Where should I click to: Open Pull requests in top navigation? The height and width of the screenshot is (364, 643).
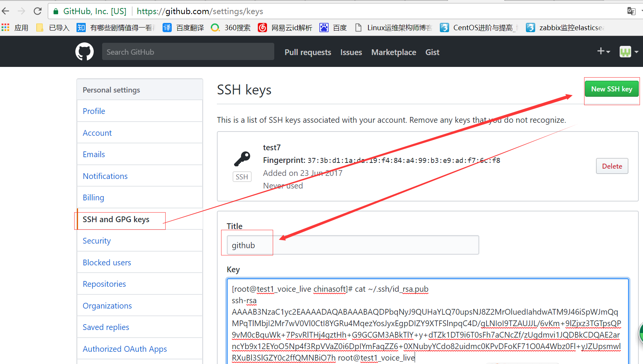[308, 52]
